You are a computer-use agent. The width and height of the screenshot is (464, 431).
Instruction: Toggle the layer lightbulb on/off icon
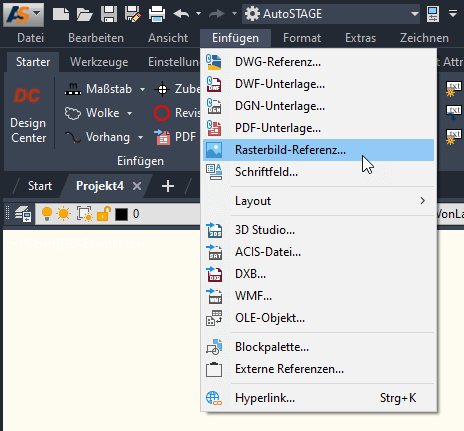[x=47, y=214]
